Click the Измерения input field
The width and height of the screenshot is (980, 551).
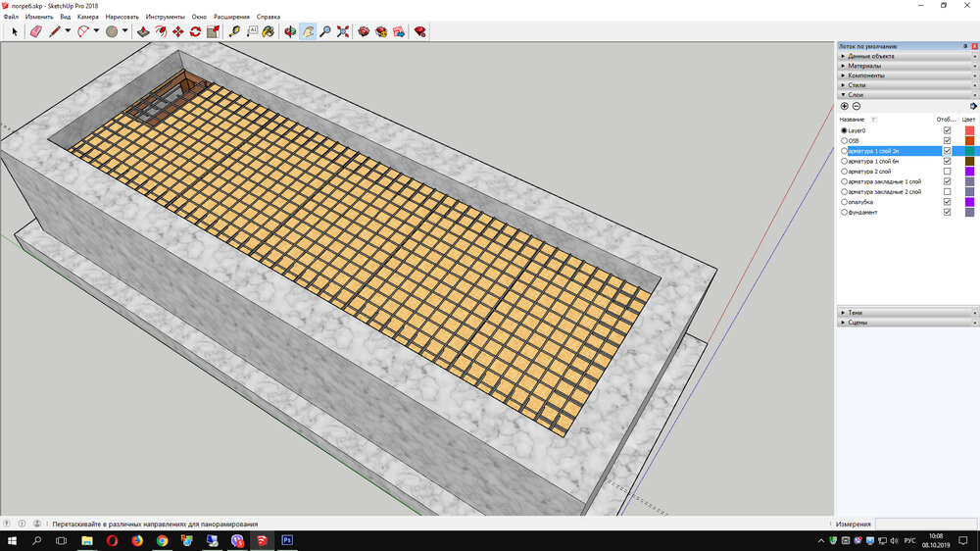coord(925,524)
